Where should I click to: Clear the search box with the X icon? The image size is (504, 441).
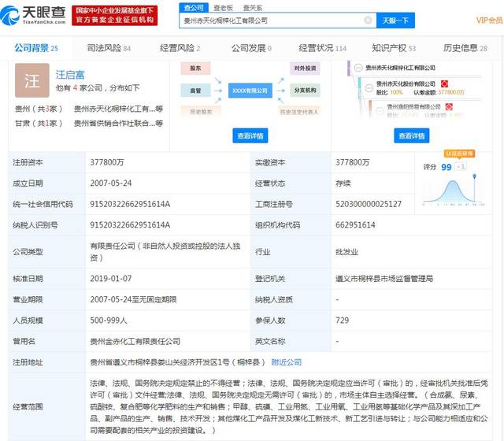tap(368, 20)
